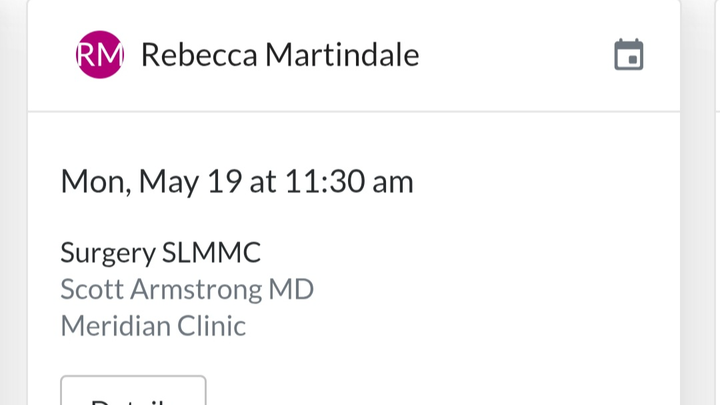The height and width of the screenshot is (405, 720).
Task: Open the partially visible Details button
Action: coord(133,391)
